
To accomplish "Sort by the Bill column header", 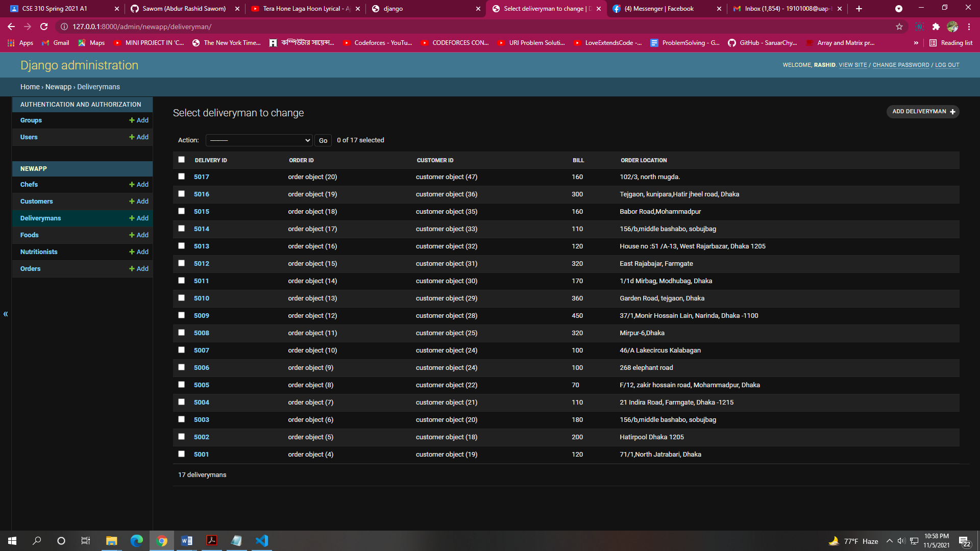I will coord(578,160).
